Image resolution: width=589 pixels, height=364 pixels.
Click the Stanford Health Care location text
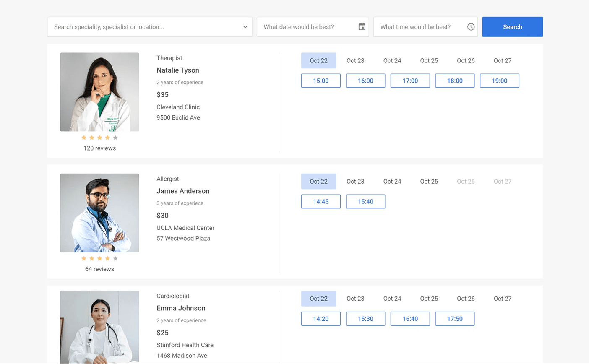tap(185, 345)
